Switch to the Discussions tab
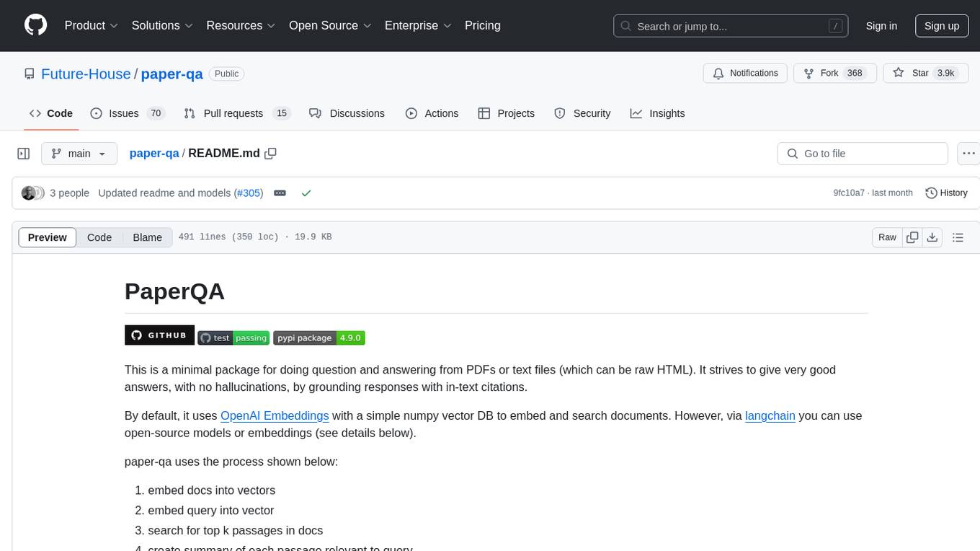The width and height of the screenshot is (980, 551). 347,113
